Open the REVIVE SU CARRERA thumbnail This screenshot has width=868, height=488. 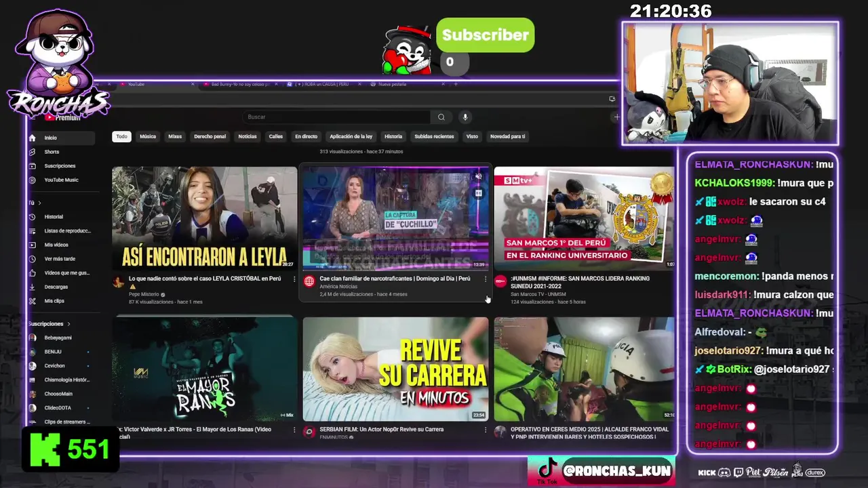click(395, 369)
